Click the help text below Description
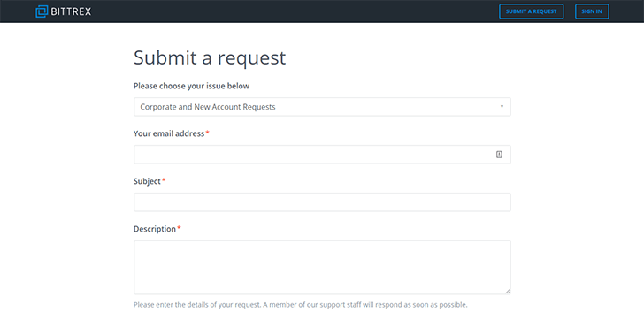Image resolution: width=644 pixels, height=320 pixels. click(x=300, y=305)
